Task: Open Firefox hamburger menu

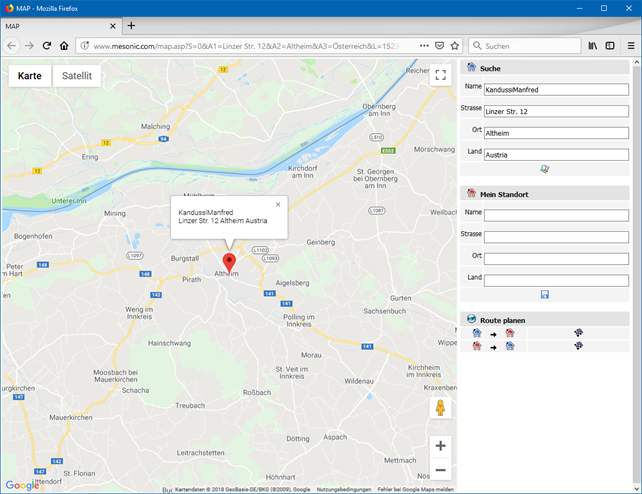Action: pos(630,46)
